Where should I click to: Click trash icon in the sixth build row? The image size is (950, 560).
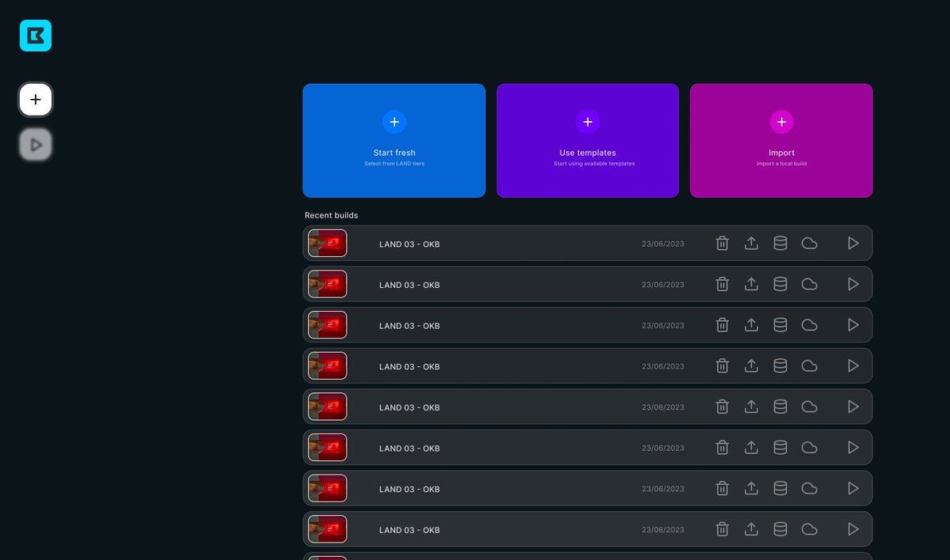[x=722, y=448]
